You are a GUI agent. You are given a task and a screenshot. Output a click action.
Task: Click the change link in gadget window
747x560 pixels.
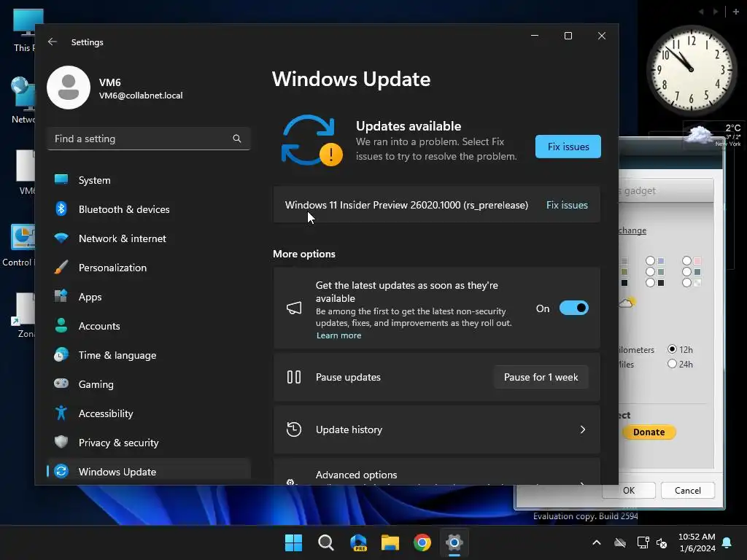pyautogui.click(x=632, y=230)
